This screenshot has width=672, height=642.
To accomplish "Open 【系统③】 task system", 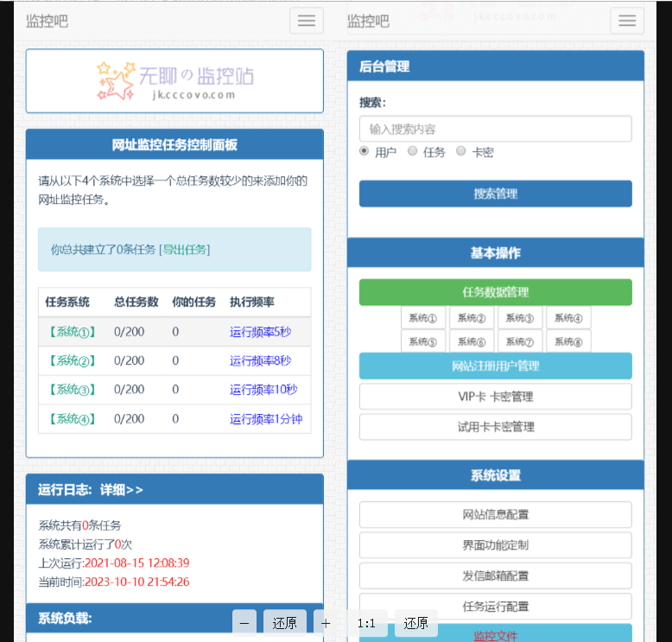I will pos(72,390).
